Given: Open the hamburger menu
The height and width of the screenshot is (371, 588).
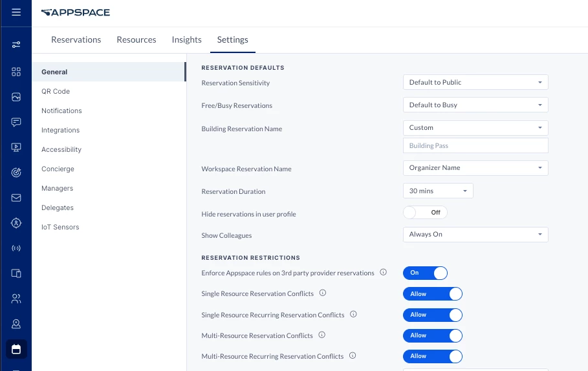Looking at the screenshot, I should tap(16, 12).
